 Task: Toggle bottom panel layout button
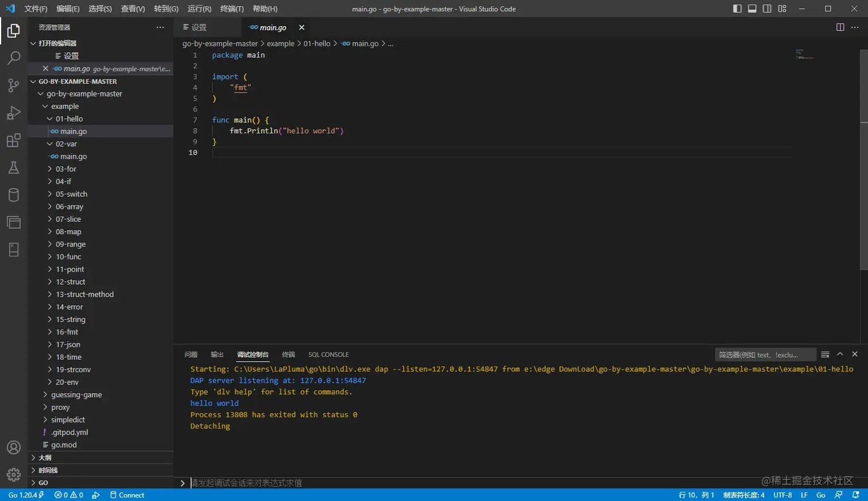pos(752,9)
